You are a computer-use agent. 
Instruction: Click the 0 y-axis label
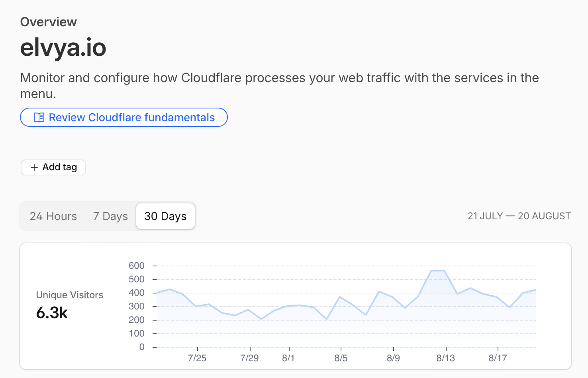(x=142, y=347)
